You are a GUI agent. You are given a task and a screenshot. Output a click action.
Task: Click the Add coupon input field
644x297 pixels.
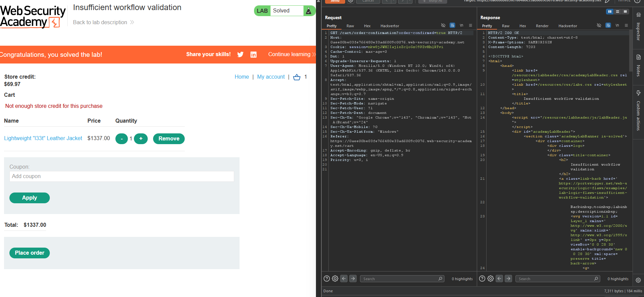122,176
